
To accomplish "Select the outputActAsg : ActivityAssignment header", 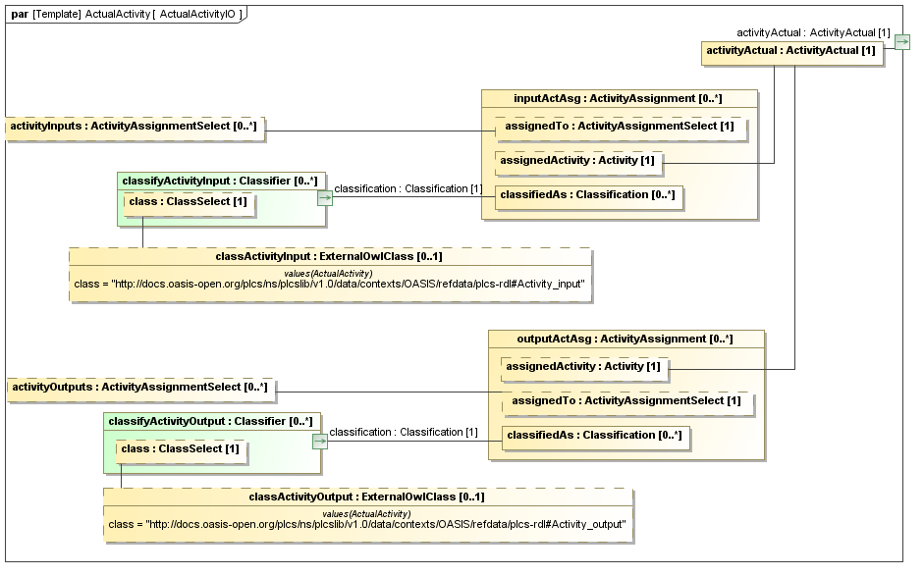I will (x=625, y=339).
